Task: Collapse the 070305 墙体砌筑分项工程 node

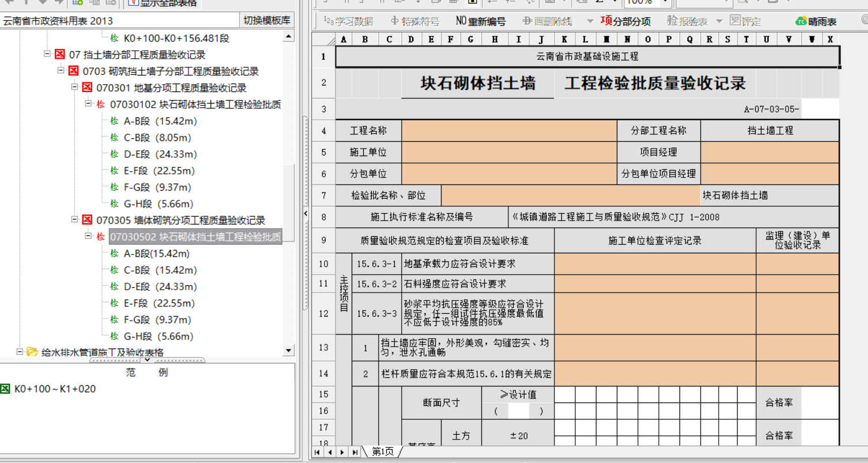Action: pyautogui.click(x=75, y=219)
